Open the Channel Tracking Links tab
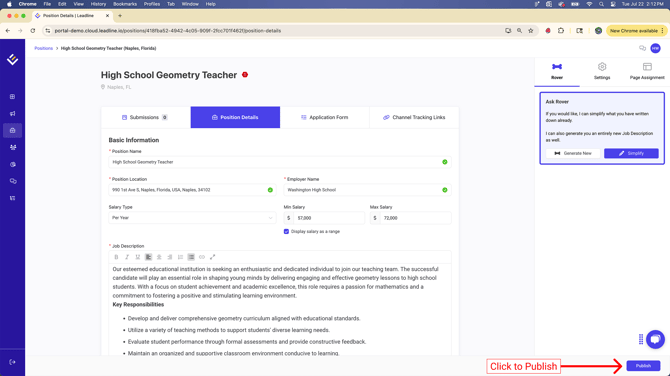The height and width of the screenshot is (376, 670). point(414,118)
